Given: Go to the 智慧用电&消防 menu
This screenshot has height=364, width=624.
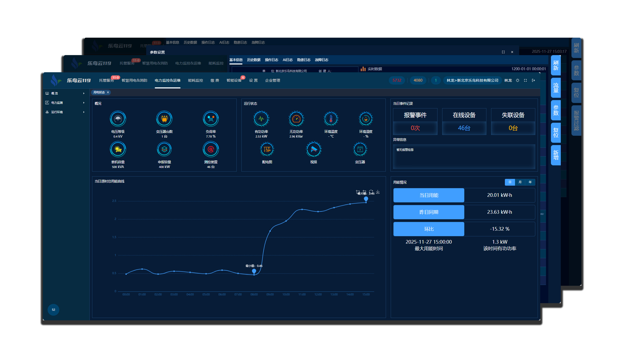Looking at the screenshot, I should pyautogui.click(x=134, y=80).
